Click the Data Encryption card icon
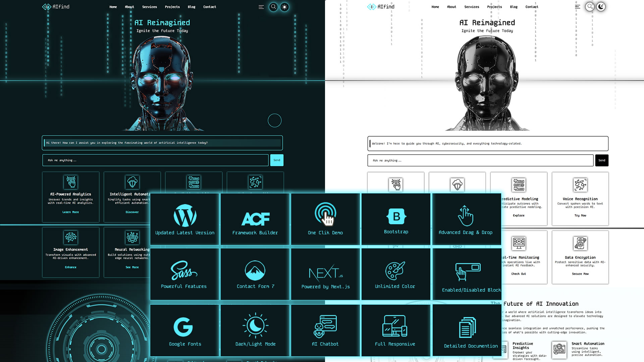Screen dimensions: 644x362 (x=580, y=243)
